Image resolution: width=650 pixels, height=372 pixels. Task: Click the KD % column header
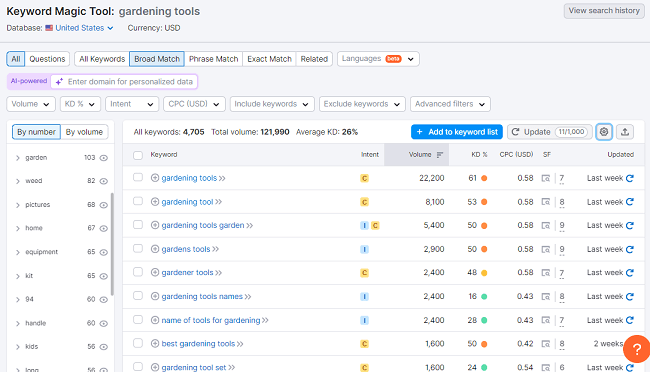(479, 155)
